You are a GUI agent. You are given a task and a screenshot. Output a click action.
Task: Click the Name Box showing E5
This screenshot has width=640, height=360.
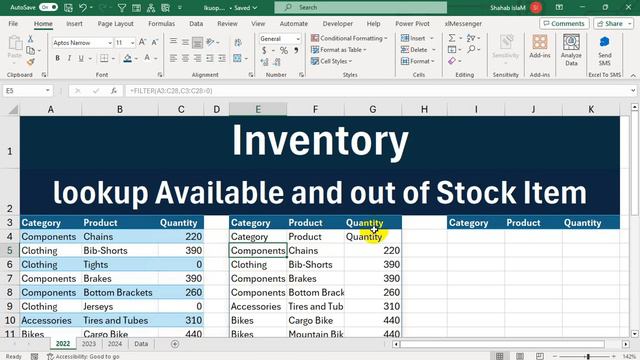(28, 91)
